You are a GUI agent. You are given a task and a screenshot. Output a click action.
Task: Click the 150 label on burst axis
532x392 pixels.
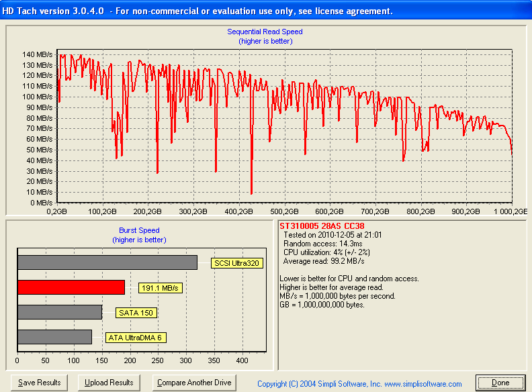coord(101,360)
